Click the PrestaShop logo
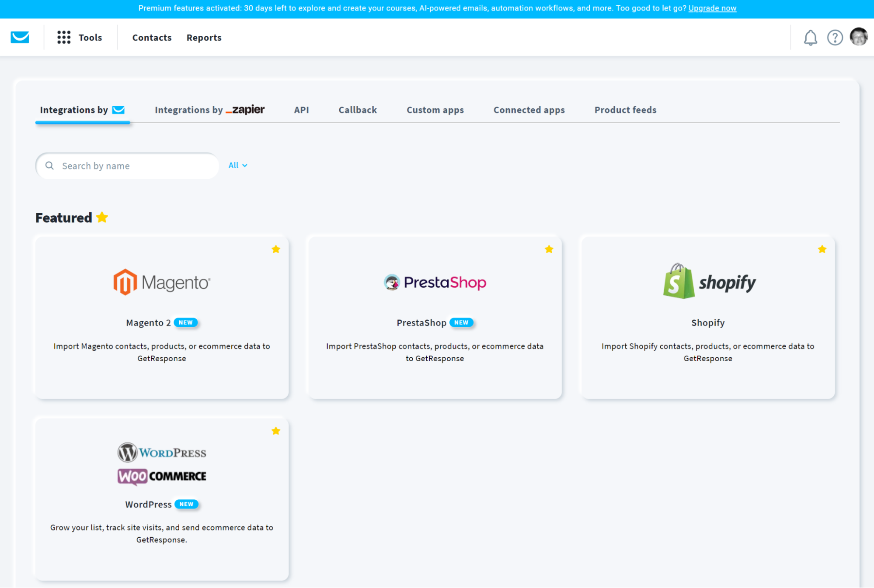 point(435,282)
